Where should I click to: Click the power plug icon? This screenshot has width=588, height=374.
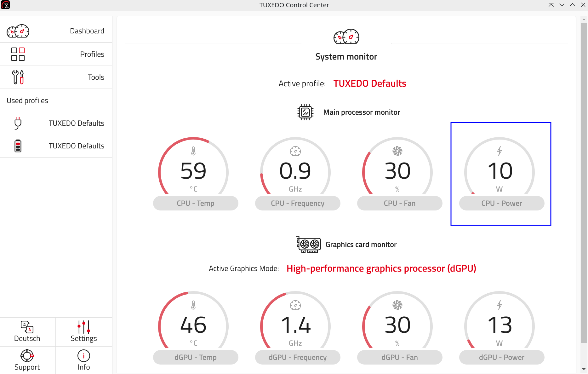[18, 123]
